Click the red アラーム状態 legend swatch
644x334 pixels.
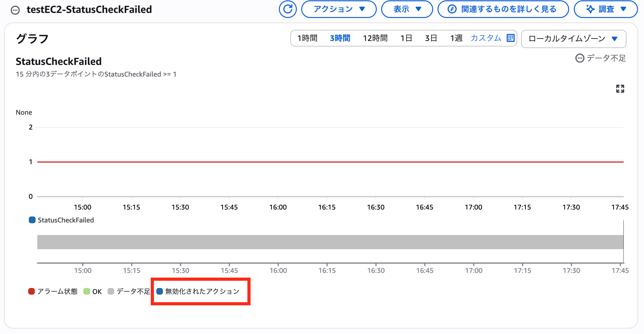[31, 291]
